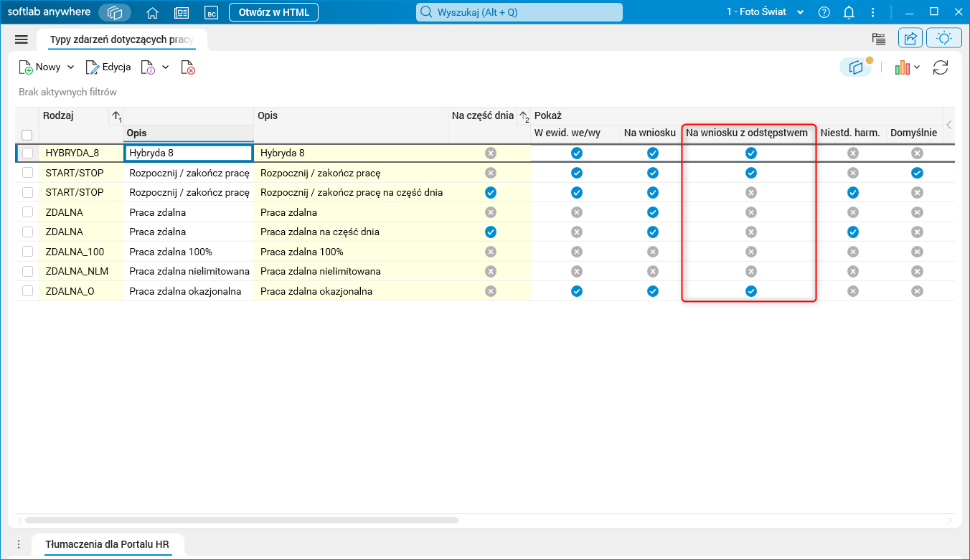Open help via the question mark icon
Viewport: 970px width, 560px height.
point(824,12)
